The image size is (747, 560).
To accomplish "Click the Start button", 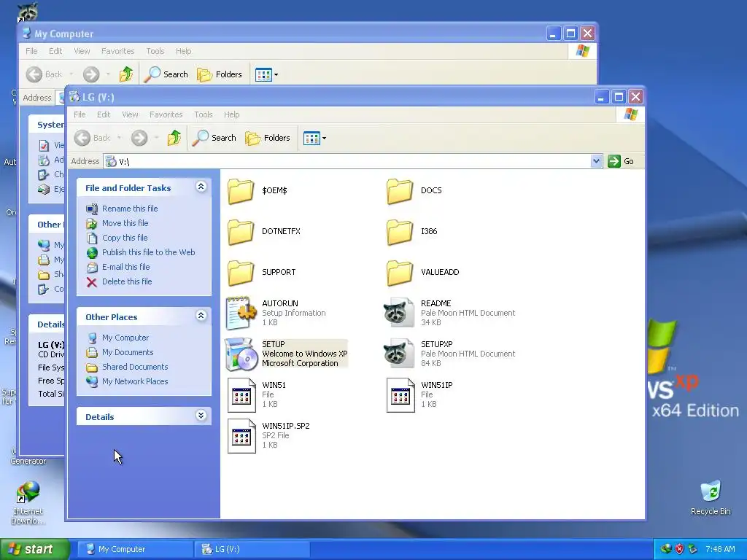I will [x=34, y=550].
